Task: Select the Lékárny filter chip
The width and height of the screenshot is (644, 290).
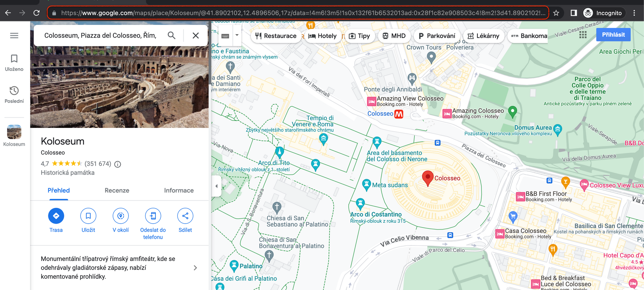Action: [x=483, y=36]
